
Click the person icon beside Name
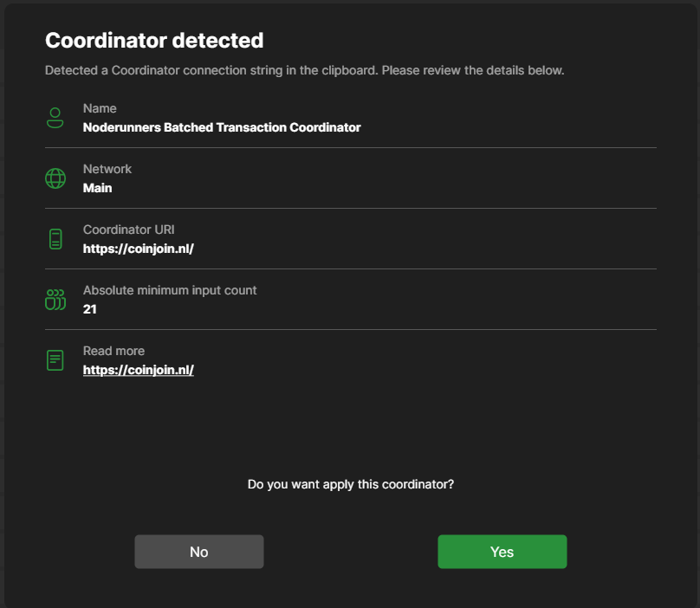55,118
